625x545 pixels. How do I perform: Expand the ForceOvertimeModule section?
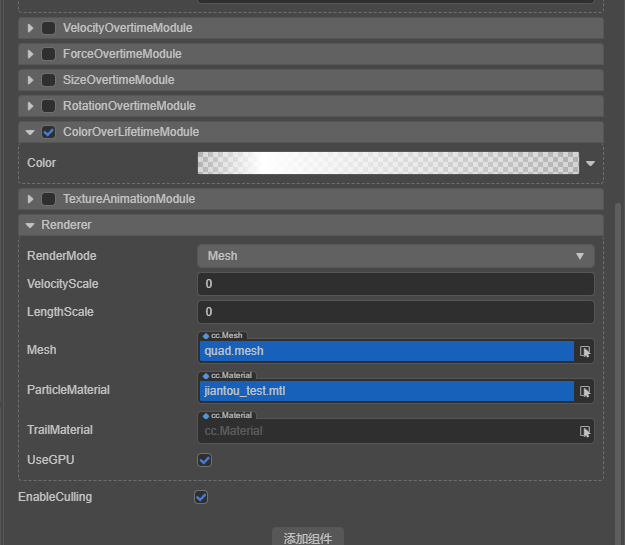pos(30,54)
